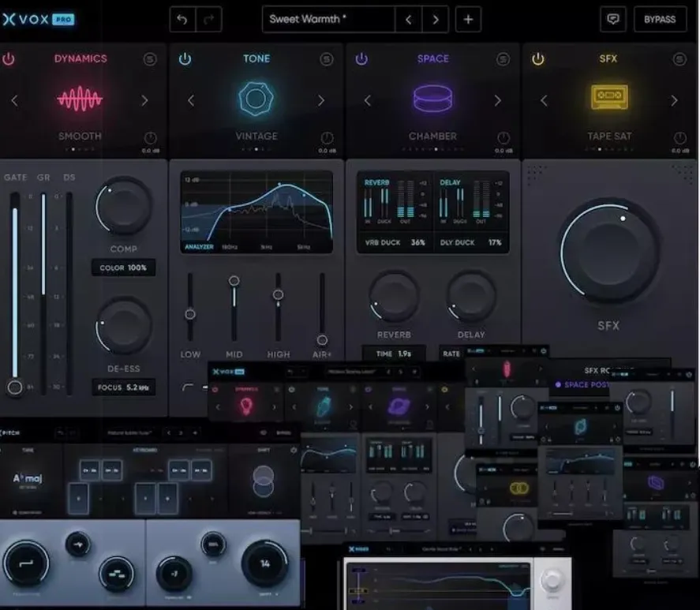Click the blue Vintage tone icon
The height and width of the screenshot is (610, 700).
point(256,99)
